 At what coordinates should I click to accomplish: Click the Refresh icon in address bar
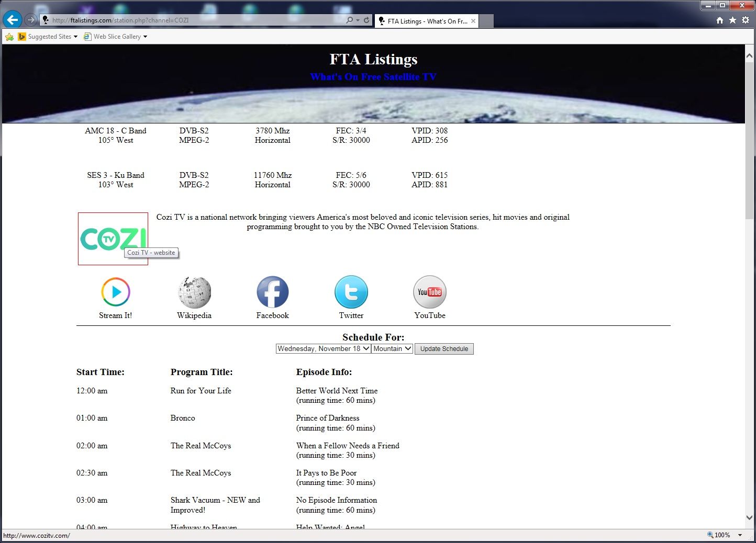tap(366, 20)
